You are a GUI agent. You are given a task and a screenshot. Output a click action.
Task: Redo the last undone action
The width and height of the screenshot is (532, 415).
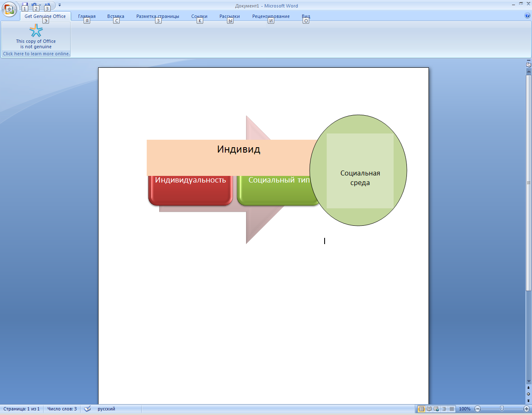coord(47,5)
